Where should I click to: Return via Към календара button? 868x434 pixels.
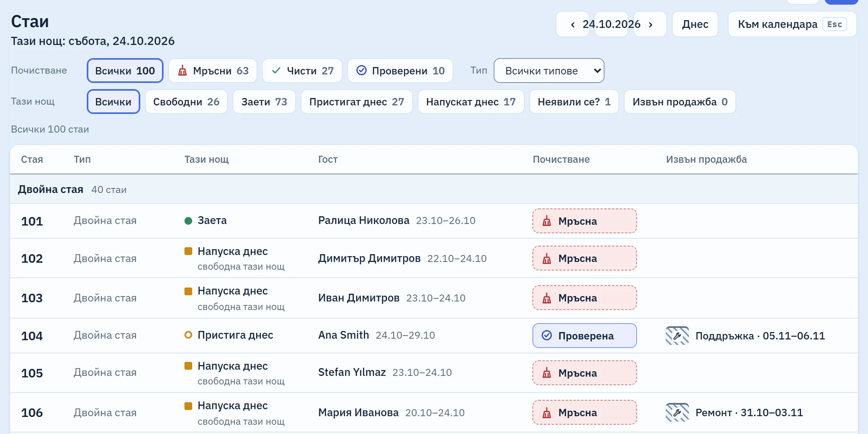[x=792, y=24]
